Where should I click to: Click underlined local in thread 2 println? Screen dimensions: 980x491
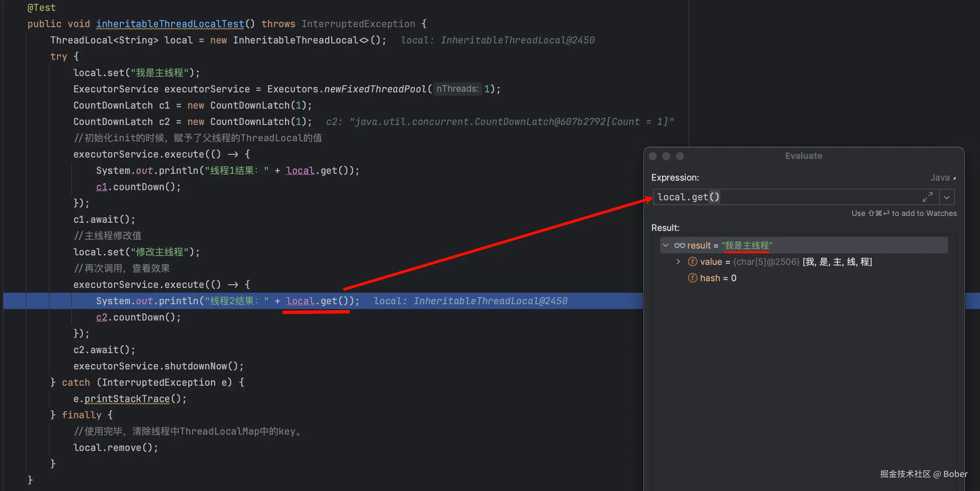(x=300, y=301)
